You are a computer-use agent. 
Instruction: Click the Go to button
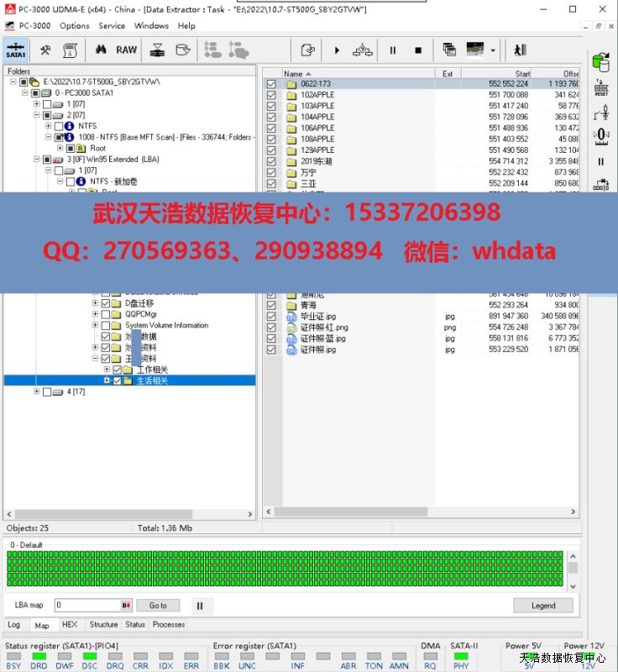158,605
